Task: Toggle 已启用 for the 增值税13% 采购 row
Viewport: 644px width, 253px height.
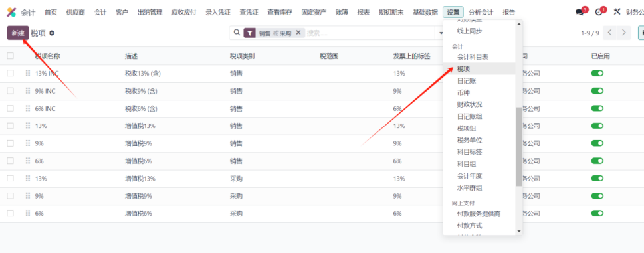Action: (x=597, y=179)
